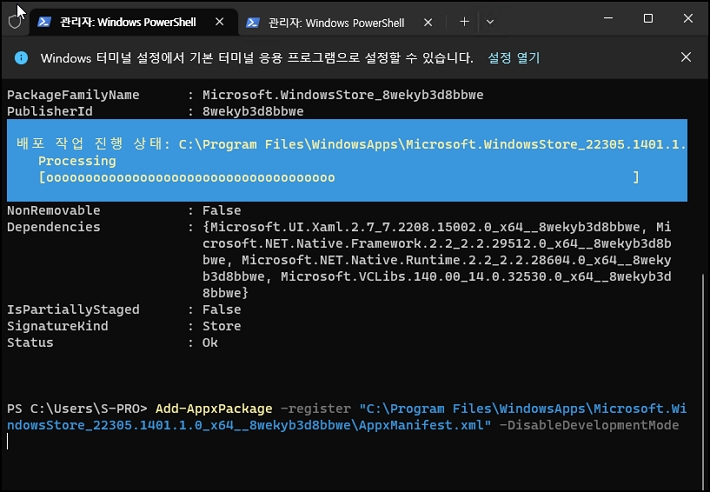Dismiss the default terminal notification bar
The image size is (710, 492).
[x=686, y=57]
